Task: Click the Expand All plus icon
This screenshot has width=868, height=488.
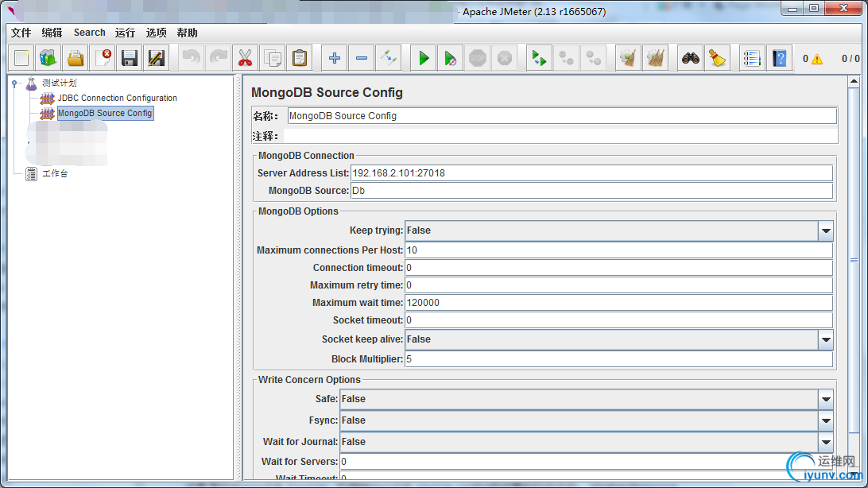Action: [x=335, y=58]
